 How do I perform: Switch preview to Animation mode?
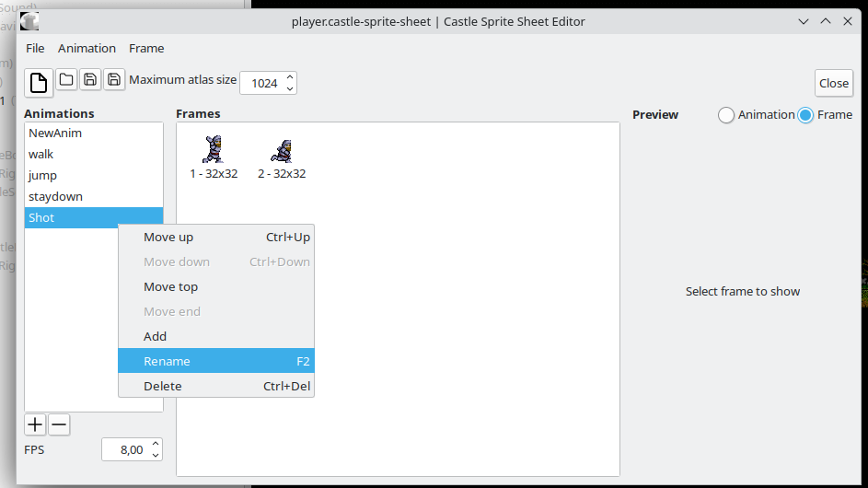[726, 115]
